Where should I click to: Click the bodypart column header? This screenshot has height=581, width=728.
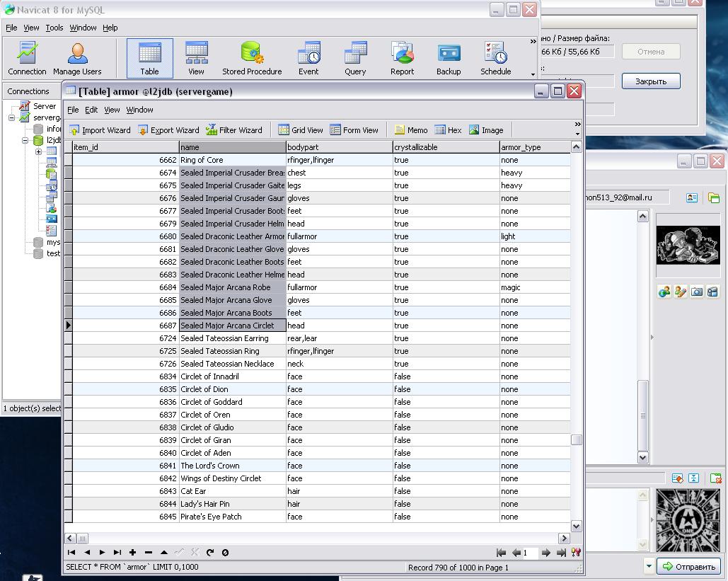click(339, 147)
